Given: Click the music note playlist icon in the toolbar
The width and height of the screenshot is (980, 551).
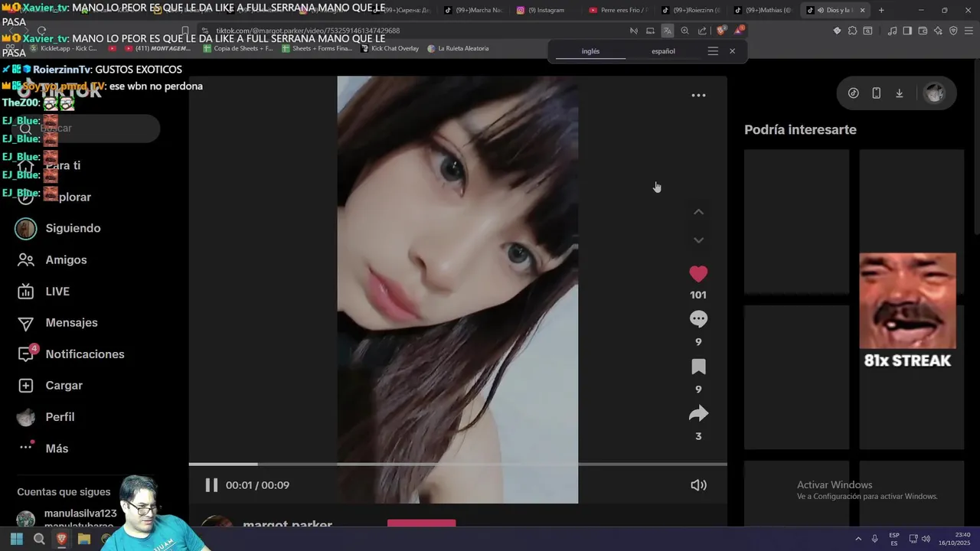Looking at the screenshot, I should pos(892,31).
